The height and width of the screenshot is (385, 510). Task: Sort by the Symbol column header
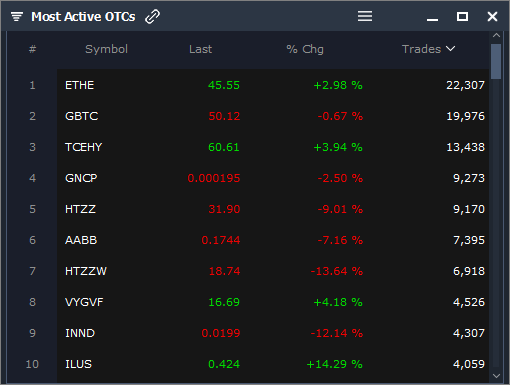click(106, 49)
